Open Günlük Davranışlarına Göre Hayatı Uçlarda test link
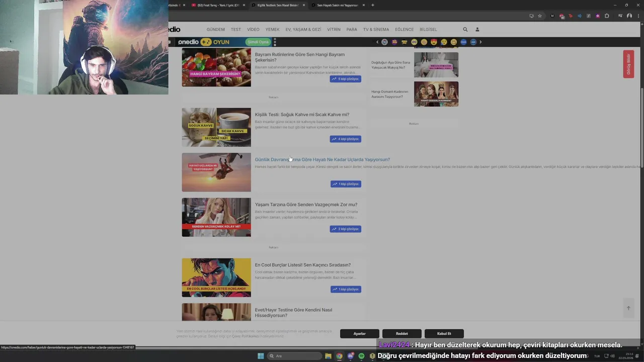Image resolution: width=644 pixels, height=362 pixels. point(323,159)
